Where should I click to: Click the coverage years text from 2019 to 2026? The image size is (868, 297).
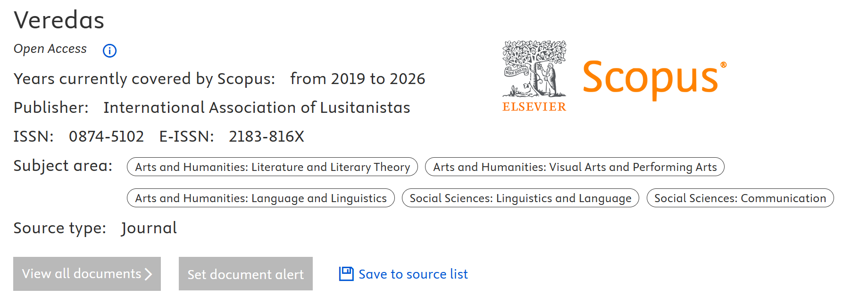(358, 79)
